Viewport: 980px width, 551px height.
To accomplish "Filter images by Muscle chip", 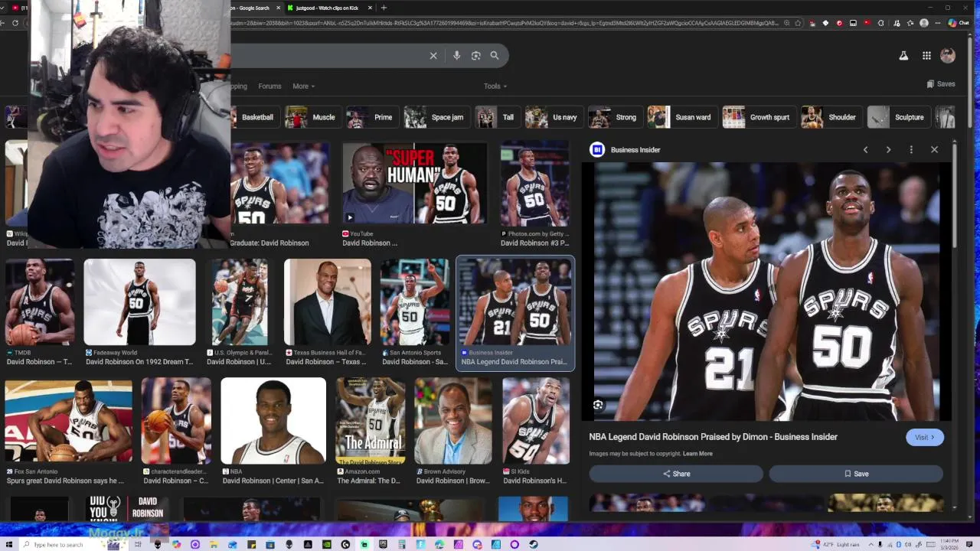I will 312,117.
